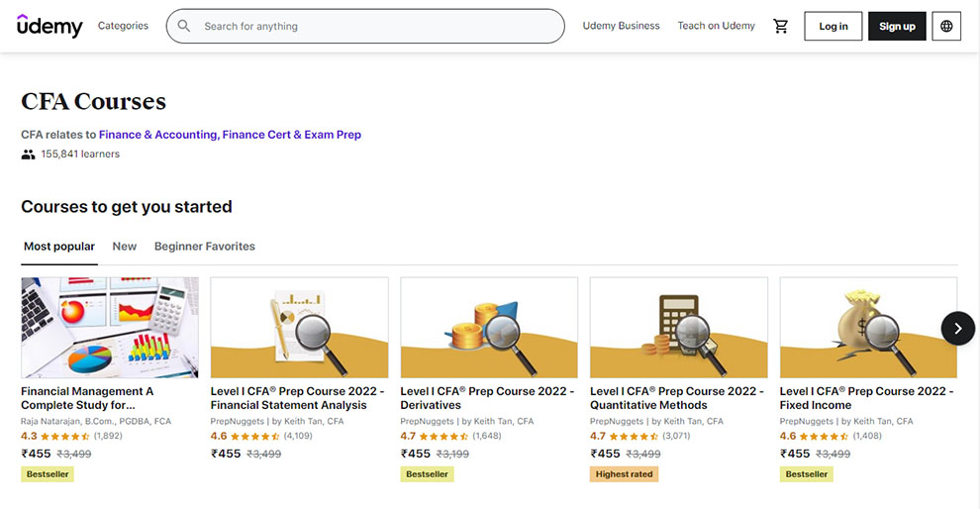Click the search magnifier icon
This screenshot has height=509, width=980.
(184, 27)
